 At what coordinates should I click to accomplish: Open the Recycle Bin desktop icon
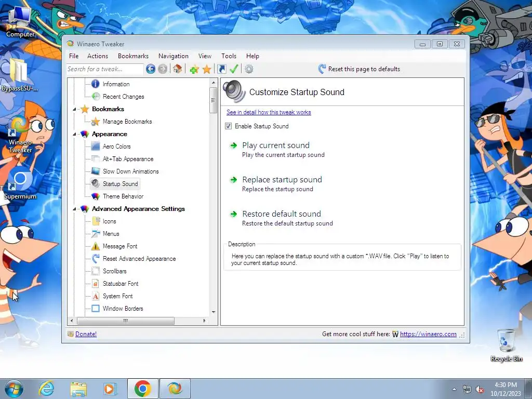[x=506, y=345]
